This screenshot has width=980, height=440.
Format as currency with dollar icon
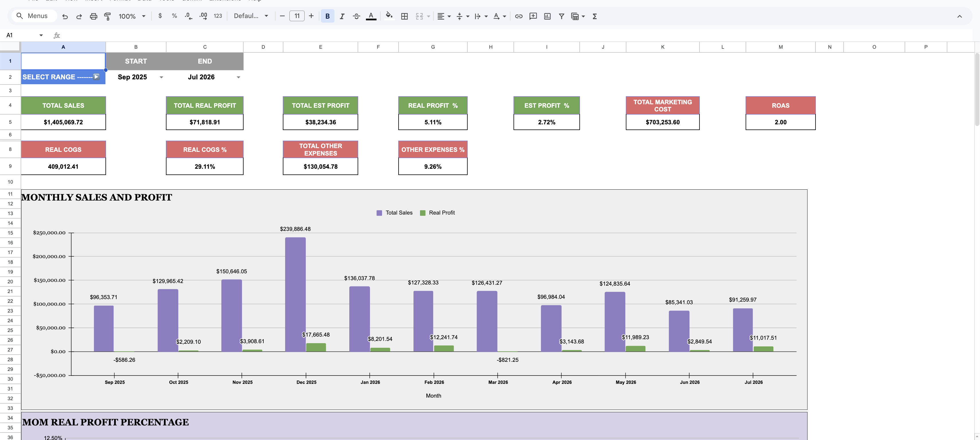pos(160,16)
